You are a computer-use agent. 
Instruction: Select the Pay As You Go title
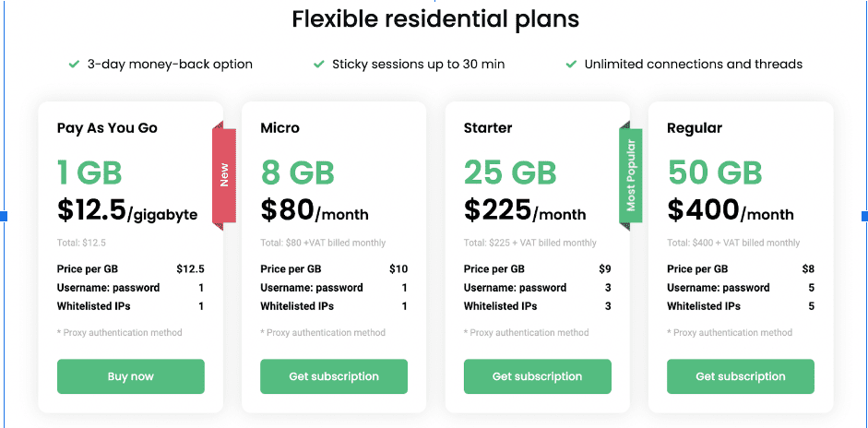click(107, 128)
